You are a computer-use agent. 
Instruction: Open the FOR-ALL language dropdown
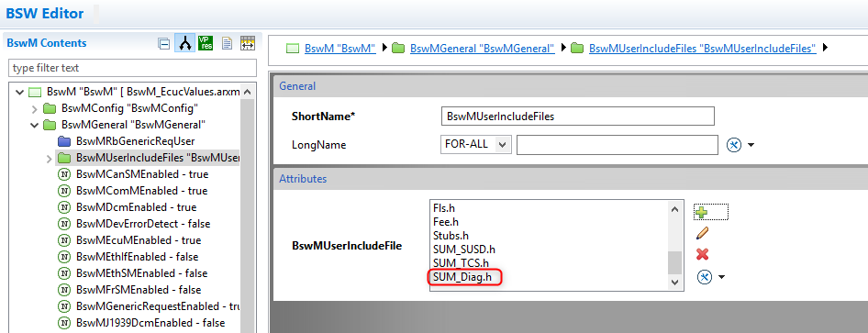(476, 144)
